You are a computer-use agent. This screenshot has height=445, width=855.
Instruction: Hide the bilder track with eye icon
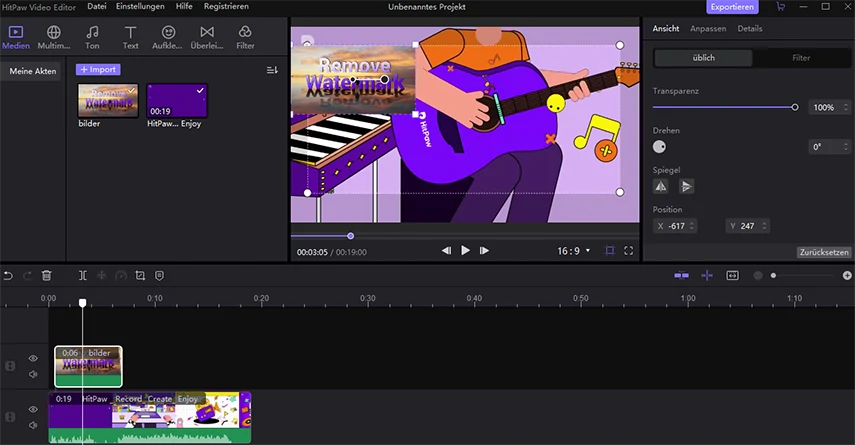point(33,358)
